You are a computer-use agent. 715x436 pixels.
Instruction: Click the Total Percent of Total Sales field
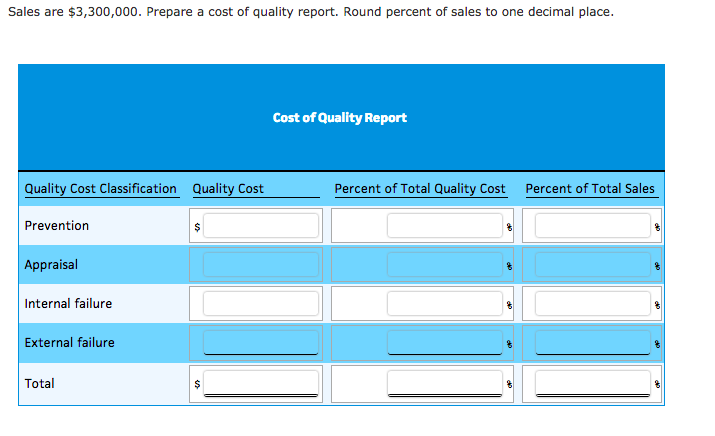(x=593, y=384)
